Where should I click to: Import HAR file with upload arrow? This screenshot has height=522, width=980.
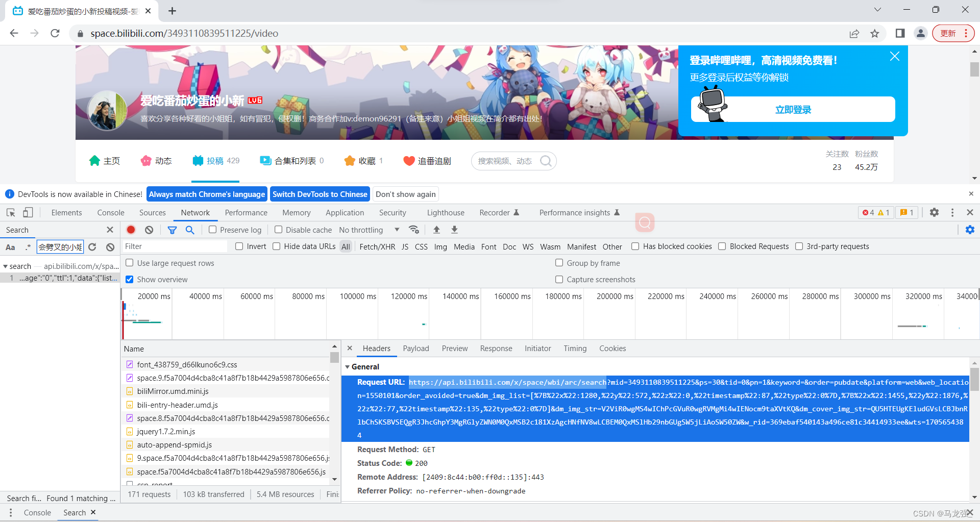click(436, 230)
